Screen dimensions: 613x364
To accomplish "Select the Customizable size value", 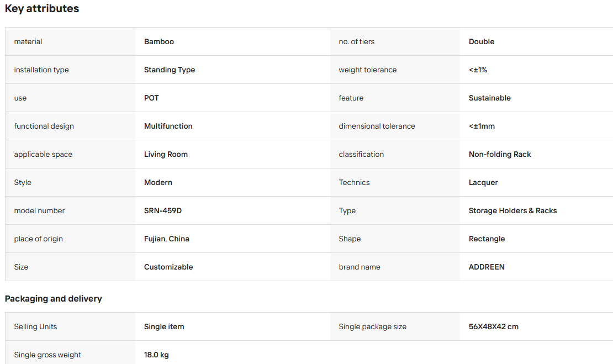I will click(168, 267).
